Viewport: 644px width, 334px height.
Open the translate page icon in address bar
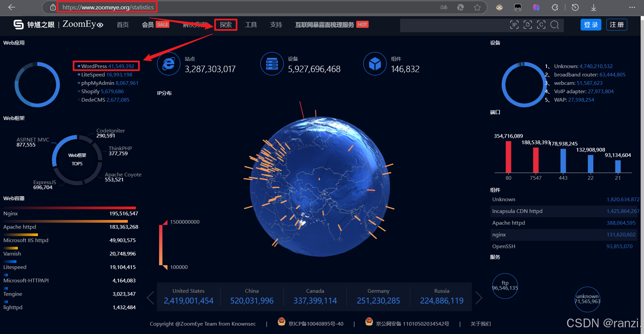pyautogui.click(x=444, y=7)
